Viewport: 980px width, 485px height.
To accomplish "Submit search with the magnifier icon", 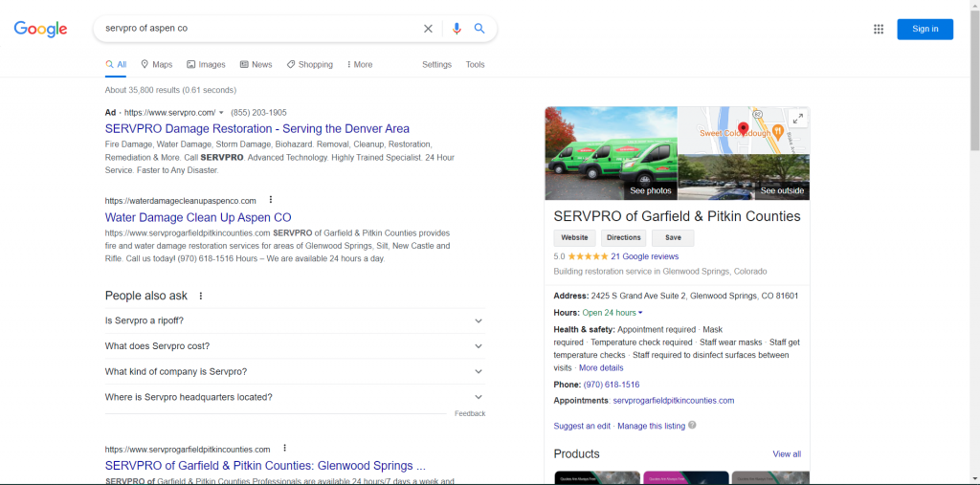I will (x=479, y=29).
